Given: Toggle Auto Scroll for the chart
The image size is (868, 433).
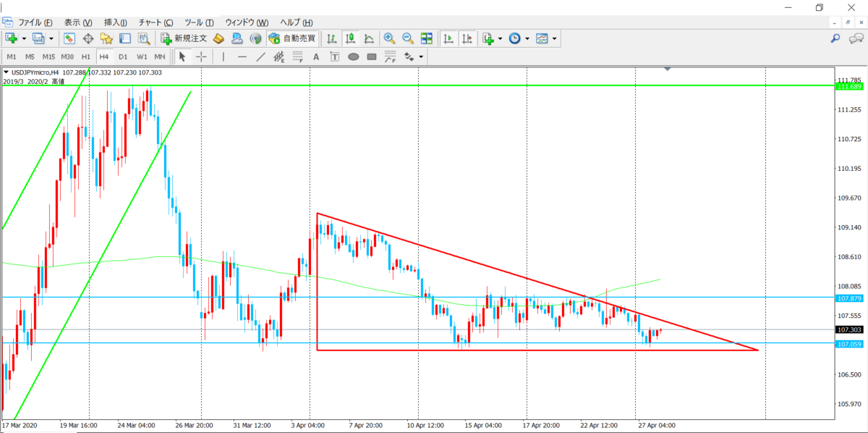Looking at the screenshot, I should [448, 38].
